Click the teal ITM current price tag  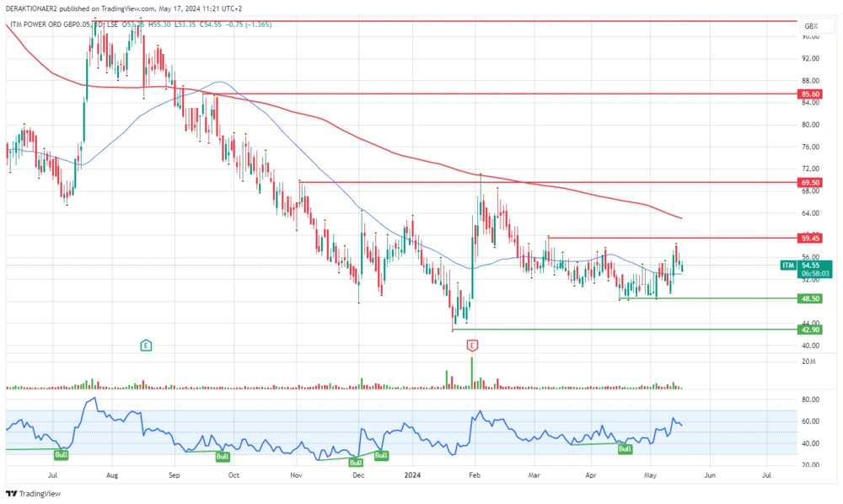coord(787,265)
